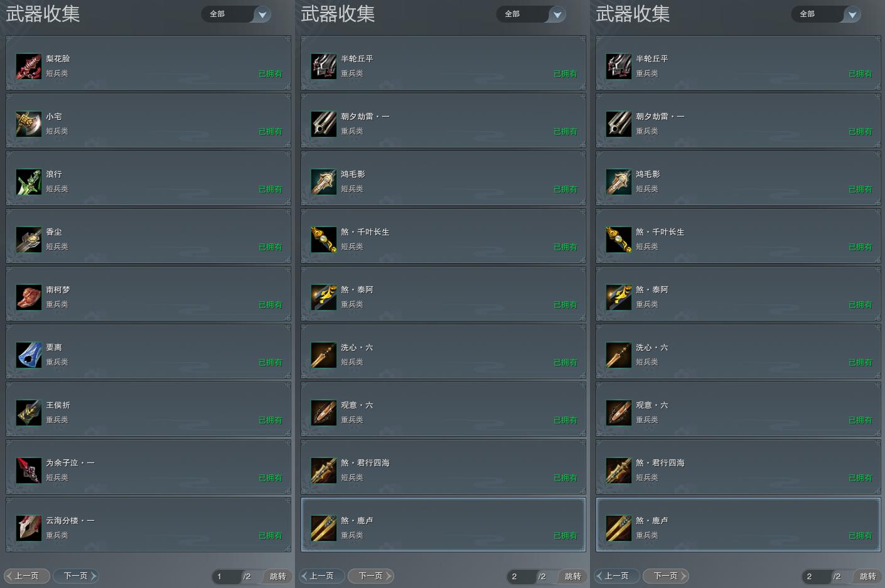Select the 梨花脸 weapon icon
Viewport: 885px width, 588px height.
(28, 66)
